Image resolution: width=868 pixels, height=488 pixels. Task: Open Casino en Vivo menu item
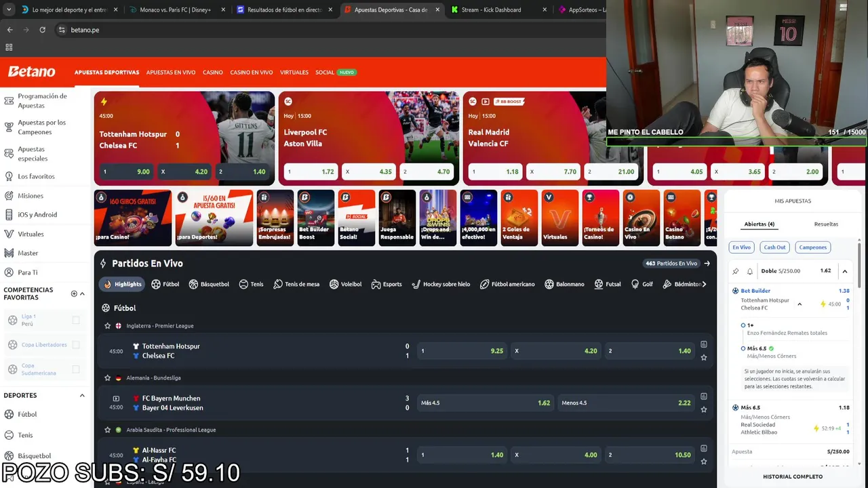coord(252,73)
